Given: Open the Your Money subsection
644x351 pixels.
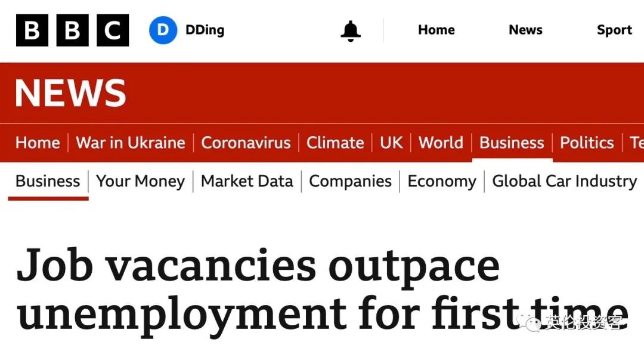Looking at the screenshot, I should point(141,181).
